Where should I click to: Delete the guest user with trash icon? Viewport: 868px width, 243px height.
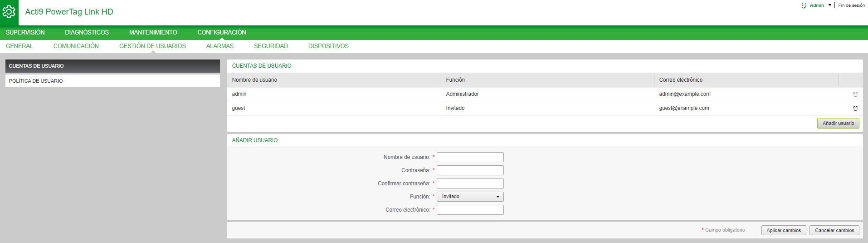(x=855, y=109)
